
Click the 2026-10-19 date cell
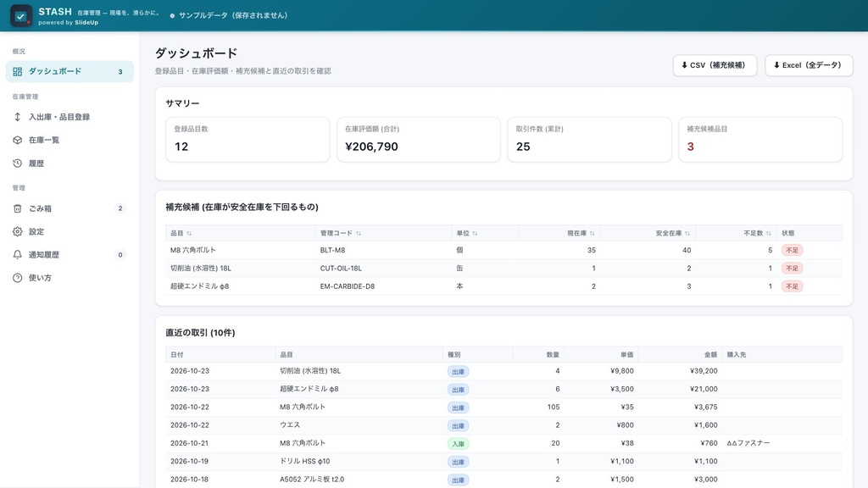tap(190, 461)
